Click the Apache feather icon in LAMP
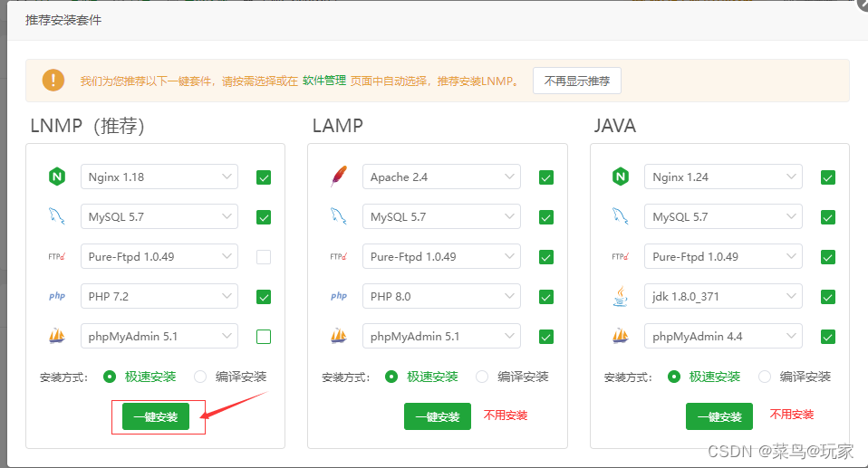The height and width of the screenshot is (468, 868). 339,177
